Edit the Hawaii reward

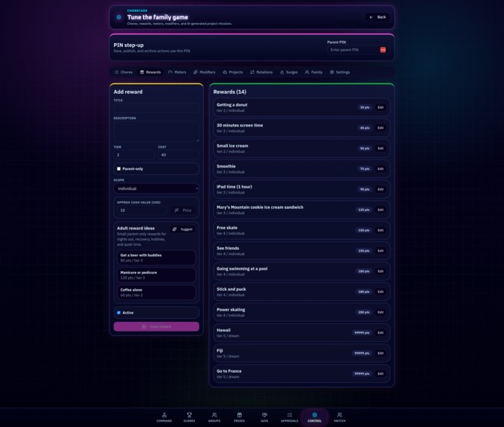coord(380,332)
